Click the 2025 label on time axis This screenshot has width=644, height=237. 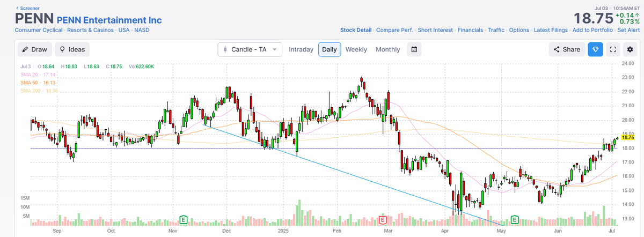(284, 231)
